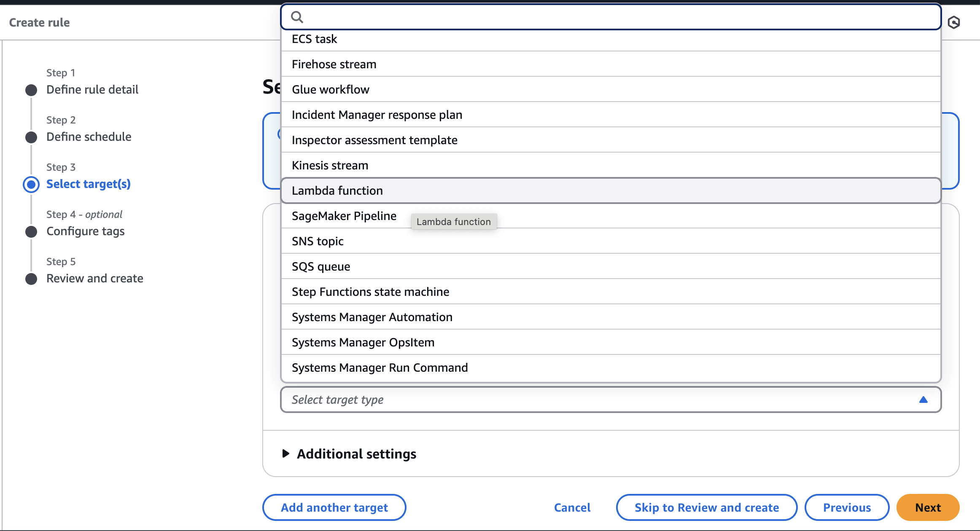
Task: Click the active Select target(s) step indicator
Action: pyautogui.click(x=31, y=184)
